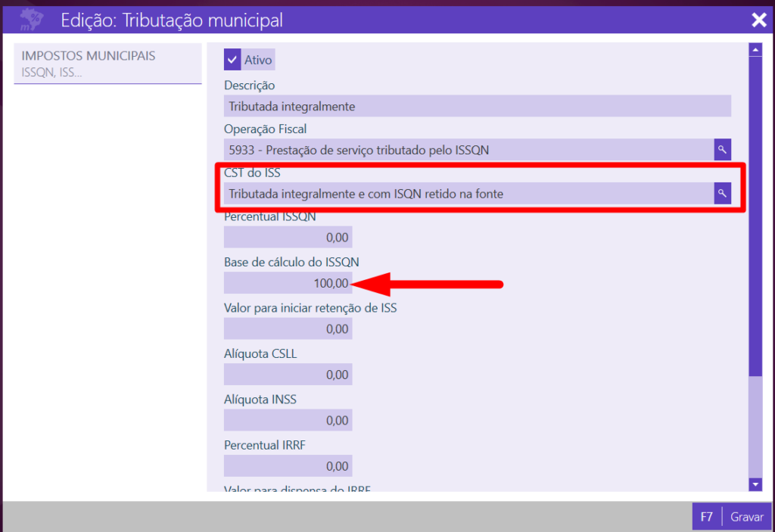This screenshot has width=775, height=532.
Task: Click Base de cálculo do ISSQN field
Action: [x=288, y=283]
